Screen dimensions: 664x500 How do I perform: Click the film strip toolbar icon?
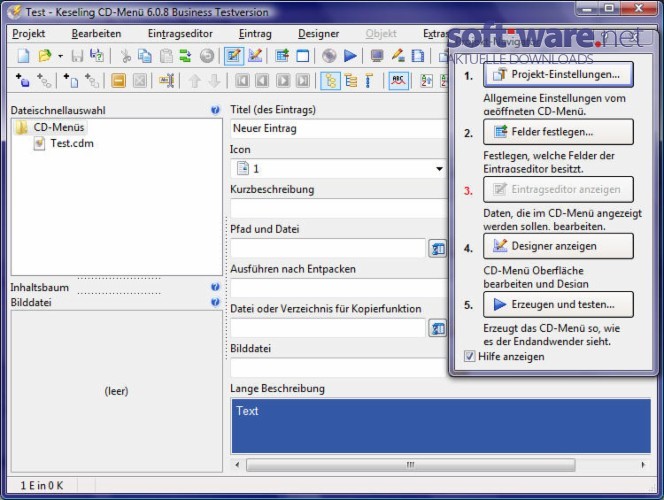[418, 55]
